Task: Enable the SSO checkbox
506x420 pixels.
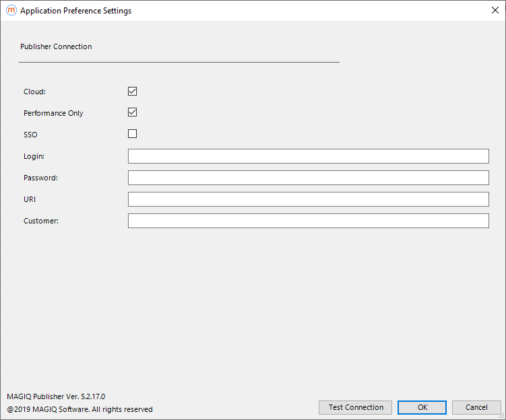Action: click(x=132, y=133)
